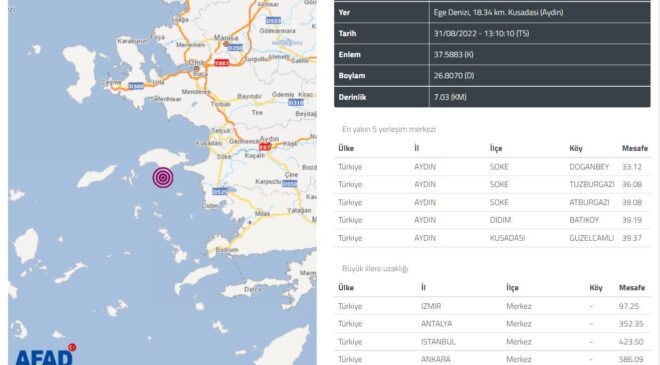Click the D525 road shield near Didim
The image size is (660, 365).
[220, 192]
